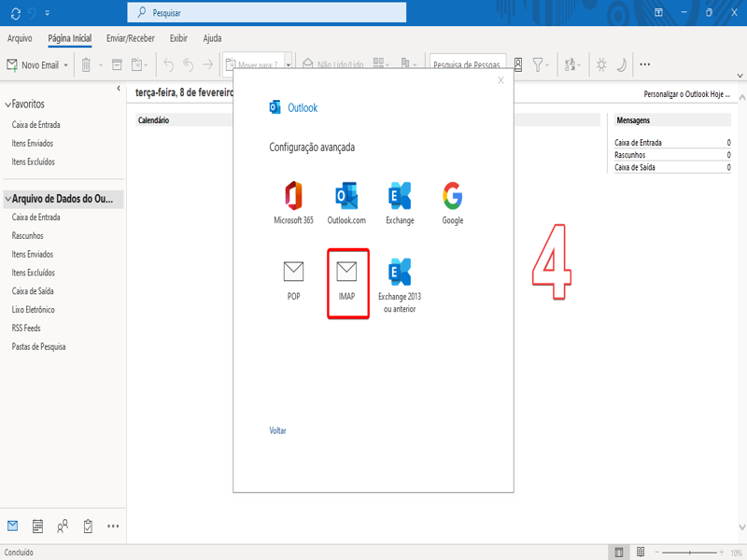Open Itens Excluídos under Favoritos
Image resolution: width=747 pixels, height=560 pixels.
[x=34, y=161]
